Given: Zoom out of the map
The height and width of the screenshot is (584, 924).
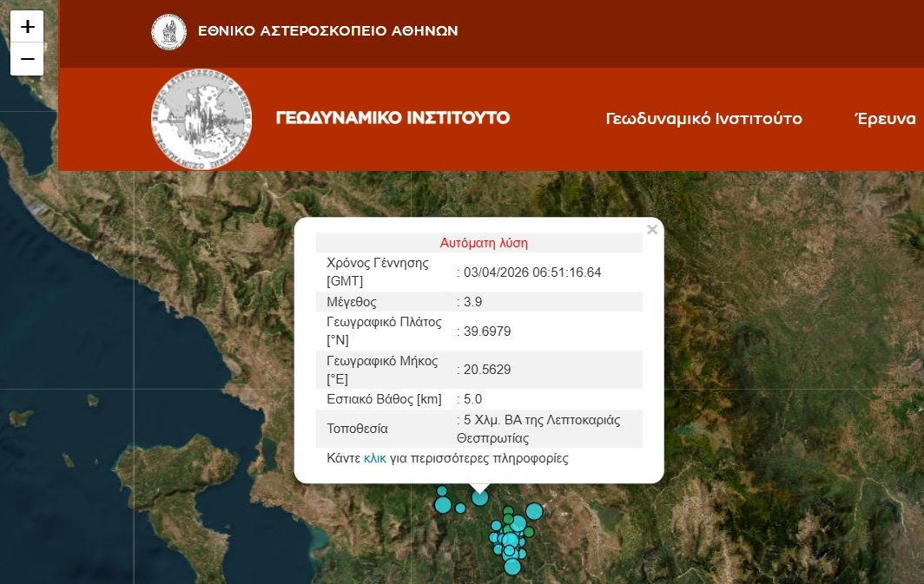Looking at the screenshot, I should [27, 59].
